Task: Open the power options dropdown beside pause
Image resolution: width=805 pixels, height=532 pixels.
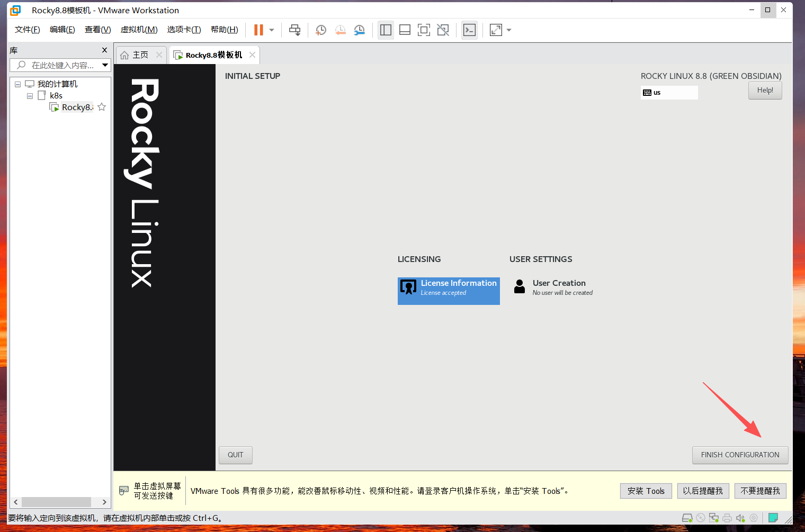Action: [x=272, y=30]
